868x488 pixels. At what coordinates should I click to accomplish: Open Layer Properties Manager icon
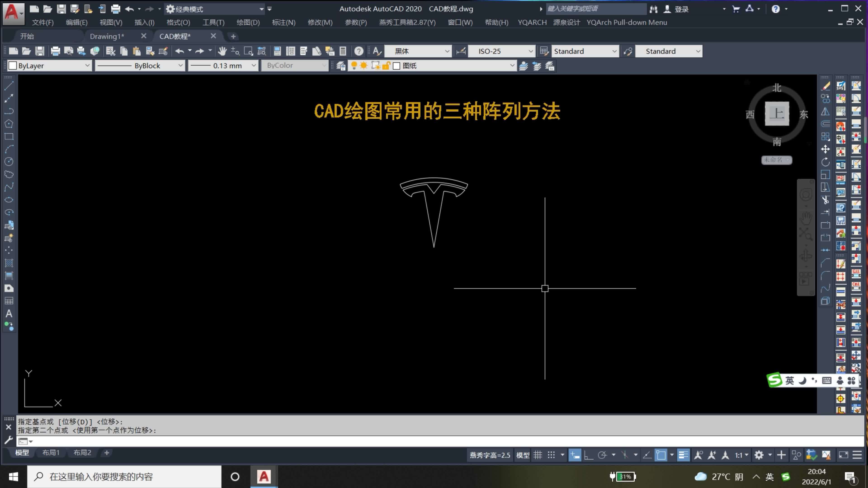(341, 66)
